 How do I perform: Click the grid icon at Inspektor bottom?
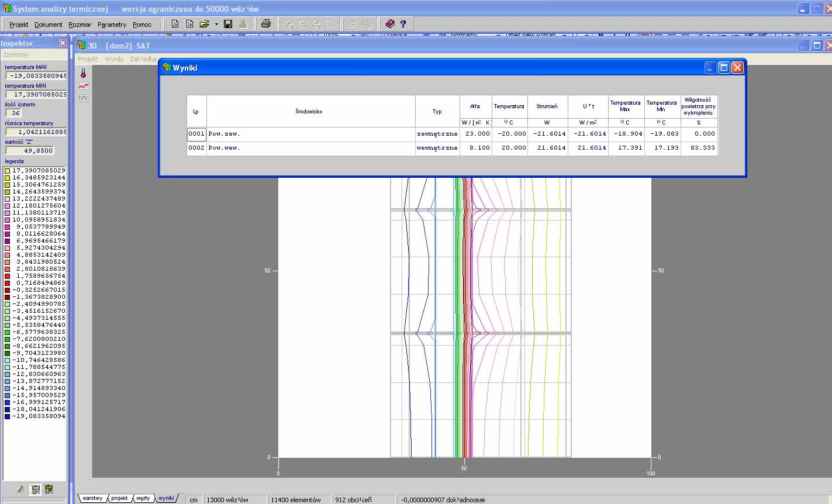pyautogui.click(x=35, y=489)
